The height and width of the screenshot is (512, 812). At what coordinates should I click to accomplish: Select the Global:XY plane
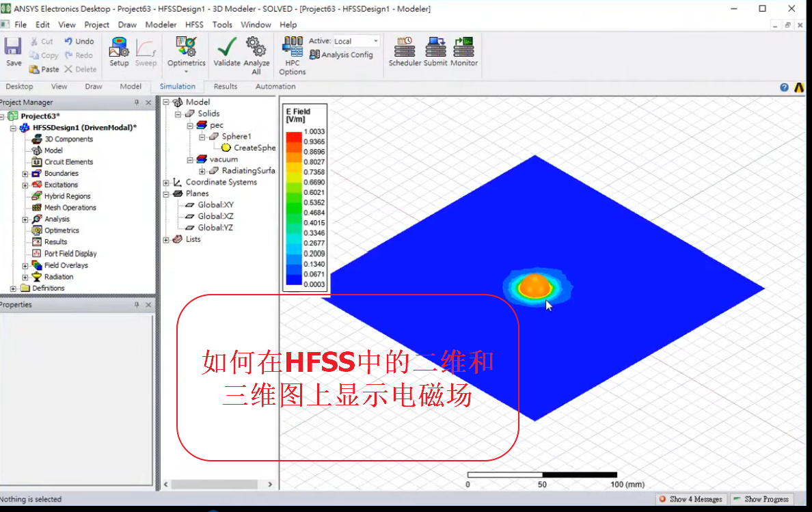[215, 205]
